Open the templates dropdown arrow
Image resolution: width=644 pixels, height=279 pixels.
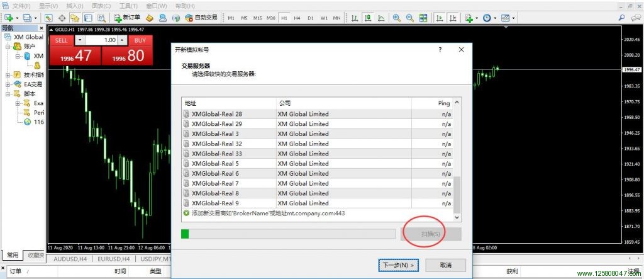tap(513, 18)
